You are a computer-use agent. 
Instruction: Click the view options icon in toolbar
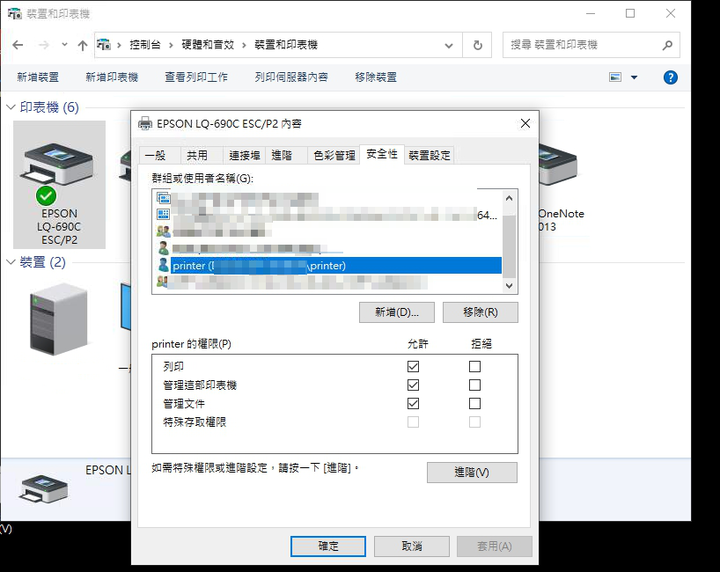pyautogui.click(x=615, y=77)
